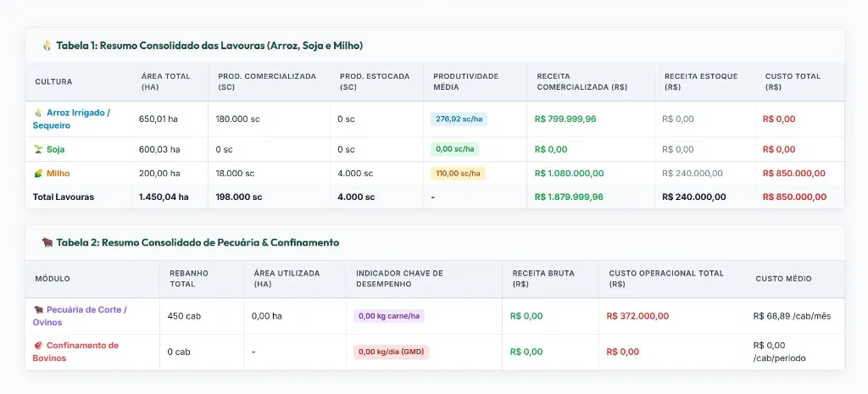Click the RECEITA ESTOQUE (R$) column header

coord(701,82)
